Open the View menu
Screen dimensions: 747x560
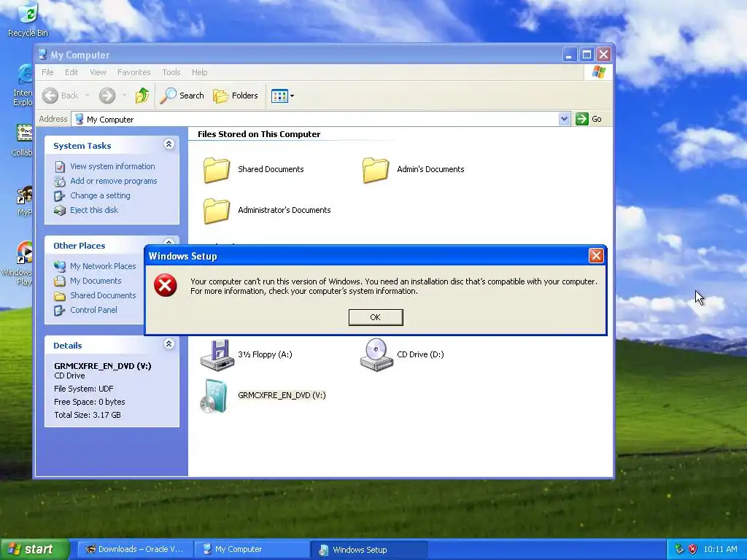[98, 72]
